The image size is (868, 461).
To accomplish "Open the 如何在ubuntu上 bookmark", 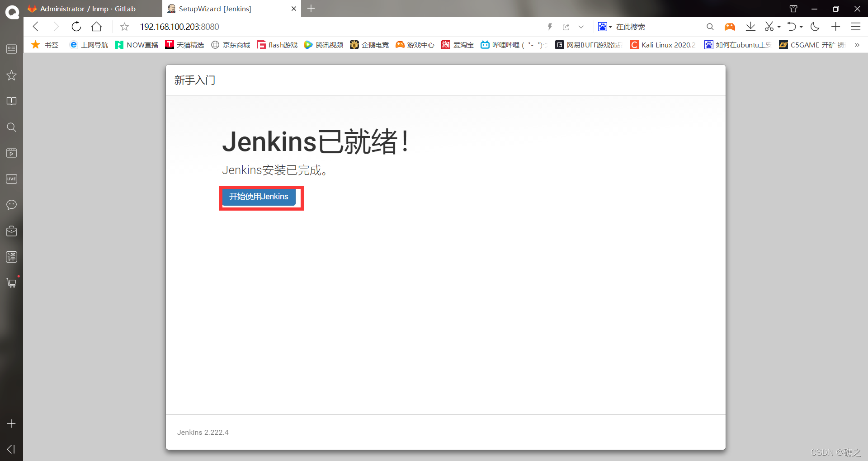I will (737, 45).
